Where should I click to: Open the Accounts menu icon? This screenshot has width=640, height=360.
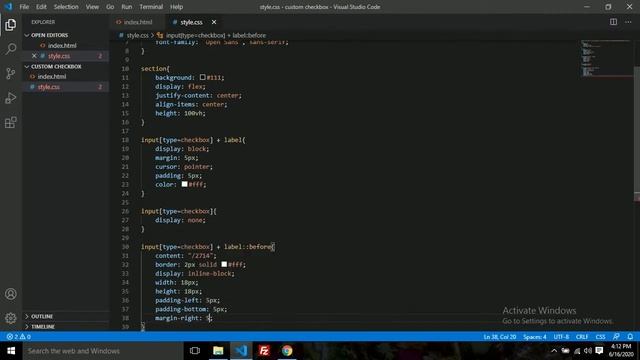point(11,294)
